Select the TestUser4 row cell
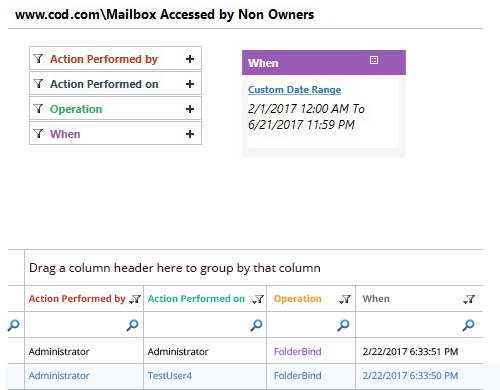500x390 pixels. [x=170, y=376]
